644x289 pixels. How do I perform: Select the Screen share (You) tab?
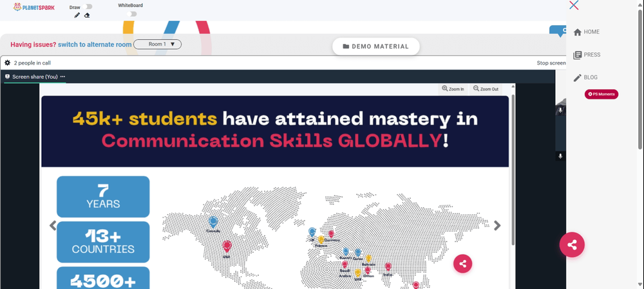[x=35, y=77]
